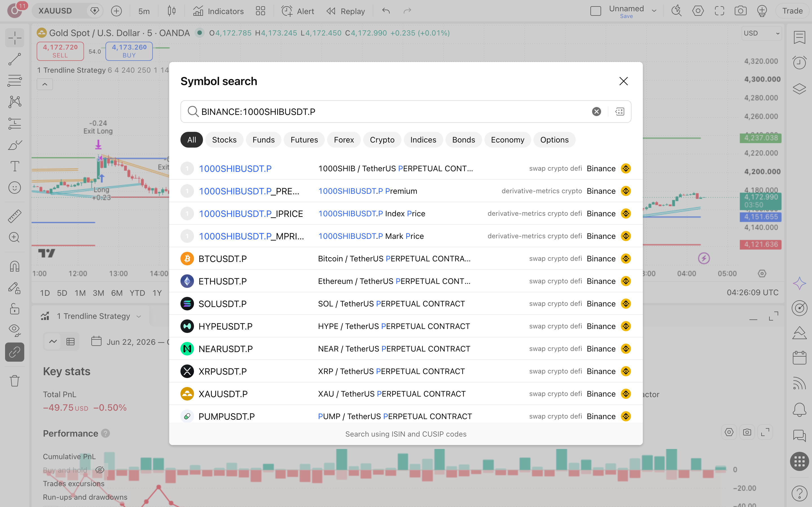Viewport: 812px width, 507px height.
Task: Expand the Unnamed layout dropdown arrow
Action: click(x=654, y=11)
